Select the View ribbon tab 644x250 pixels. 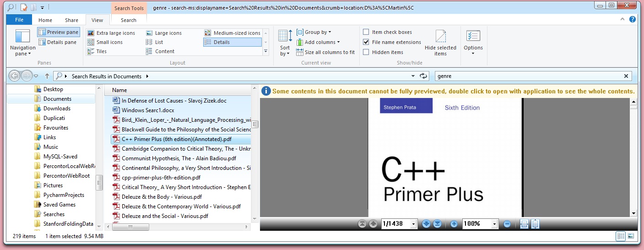point(97,20)
